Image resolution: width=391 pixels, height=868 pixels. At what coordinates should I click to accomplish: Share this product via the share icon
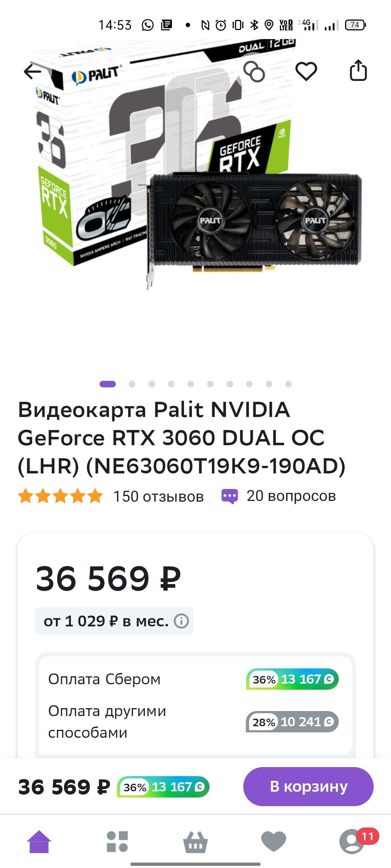click(358, 70)
